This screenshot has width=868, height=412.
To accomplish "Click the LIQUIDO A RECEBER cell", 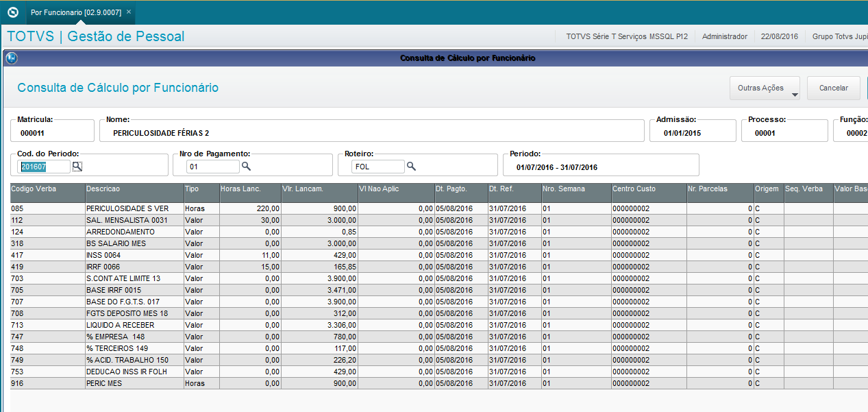I will pyautogui.click(x=134, y=325).
